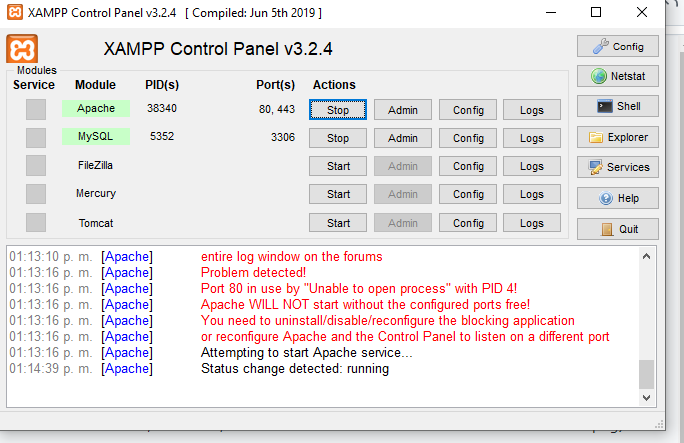Open Services with the monitor icon
The width and height of the screenshot is (684, 443).
618,167
